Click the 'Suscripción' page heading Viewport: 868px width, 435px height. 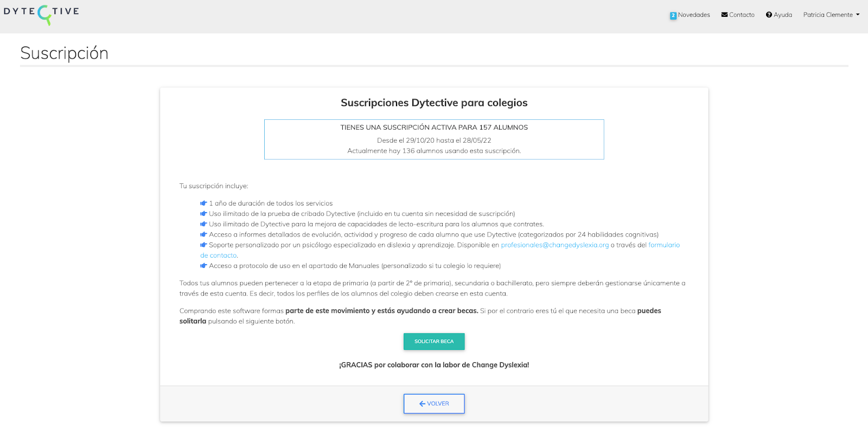coord(64,53)
